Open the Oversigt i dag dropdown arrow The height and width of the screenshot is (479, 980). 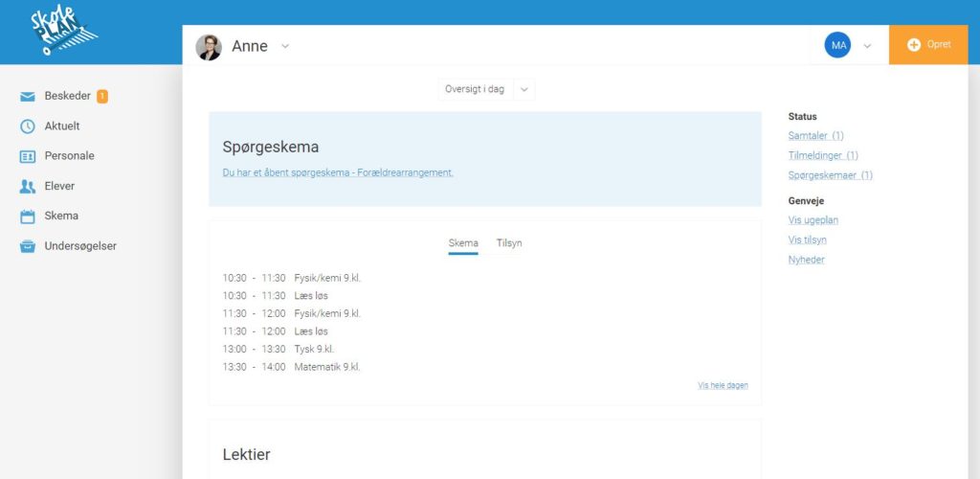[523, 89]
